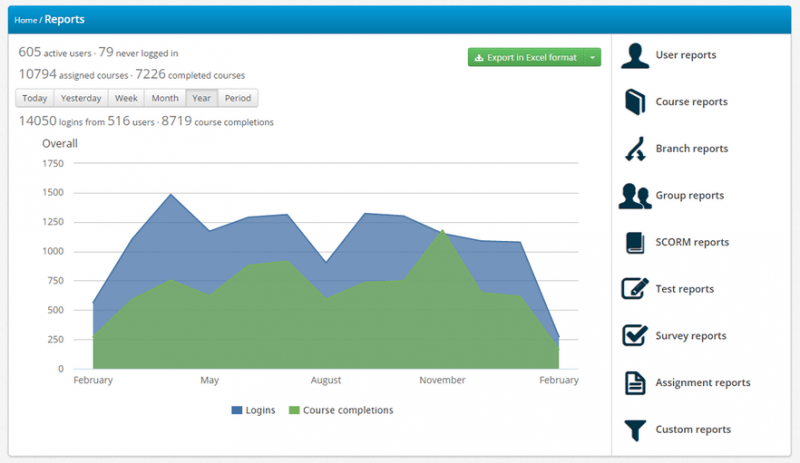Click the Logins legend label

point(260,410)
